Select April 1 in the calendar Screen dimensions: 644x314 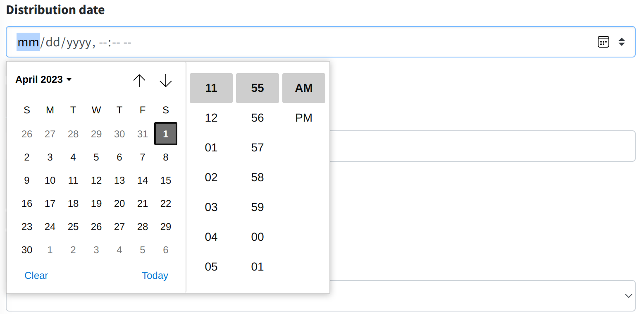166,134
